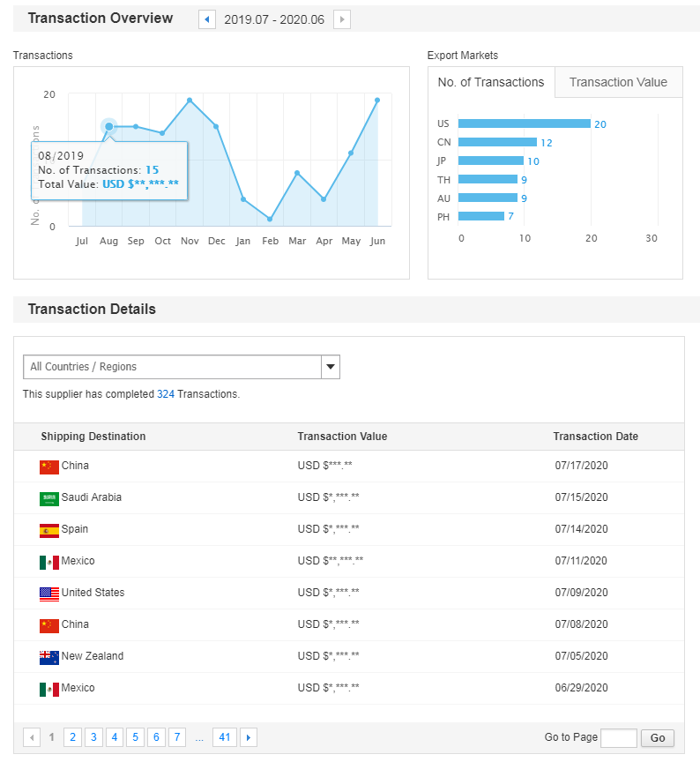Open the 324 transactions link
700x762 pixels.
pyautogui.click(x=165, y=394)
